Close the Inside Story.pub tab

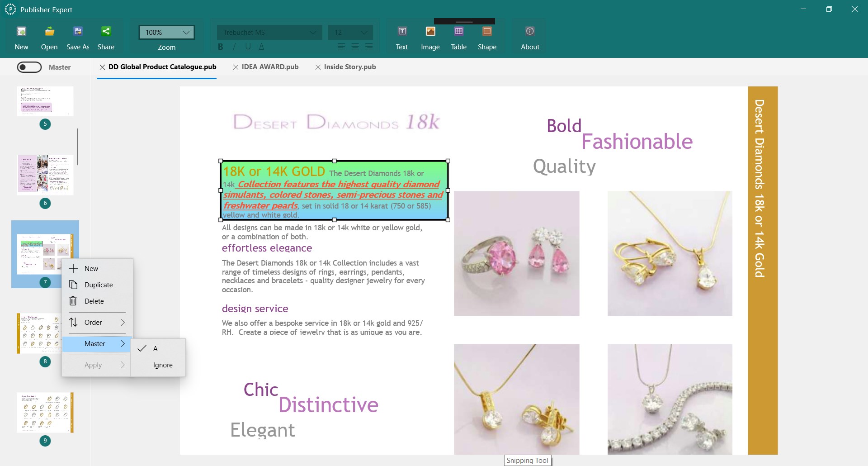pyautogui.click(x=318, y=67)
